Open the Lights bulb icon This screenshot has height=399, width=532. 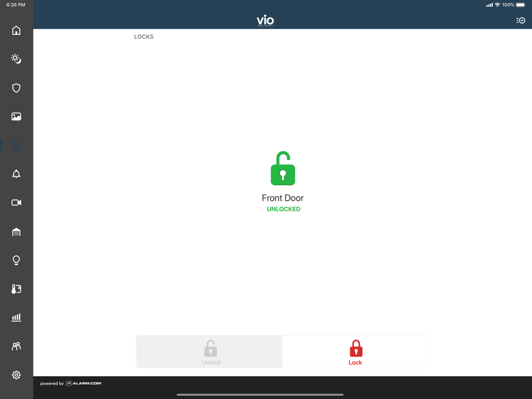pyautogui.click(x=16, y=260)
